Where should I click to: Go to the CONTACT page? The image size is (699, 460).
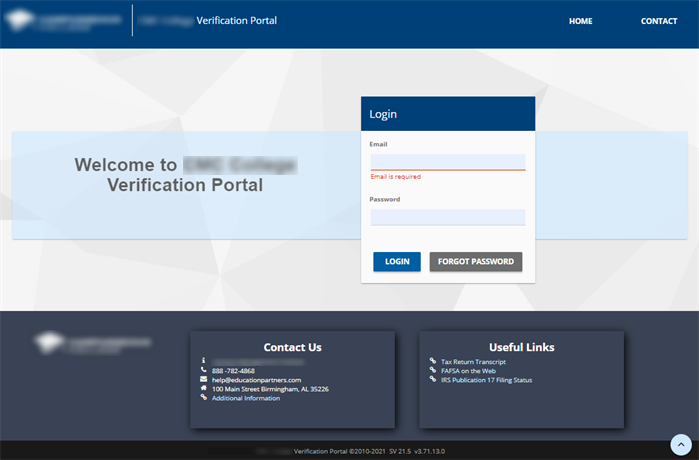point(659,21)
